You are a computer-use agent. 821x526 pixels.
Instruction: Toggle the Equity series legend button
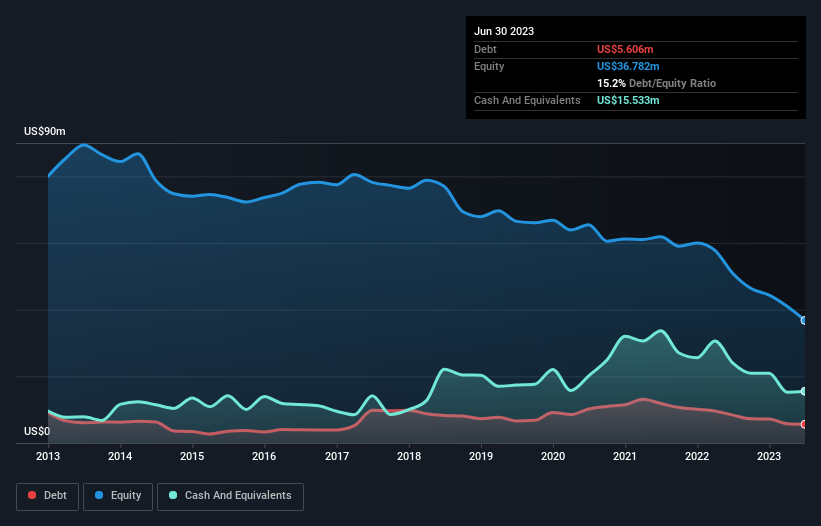(x=118, y=496)
